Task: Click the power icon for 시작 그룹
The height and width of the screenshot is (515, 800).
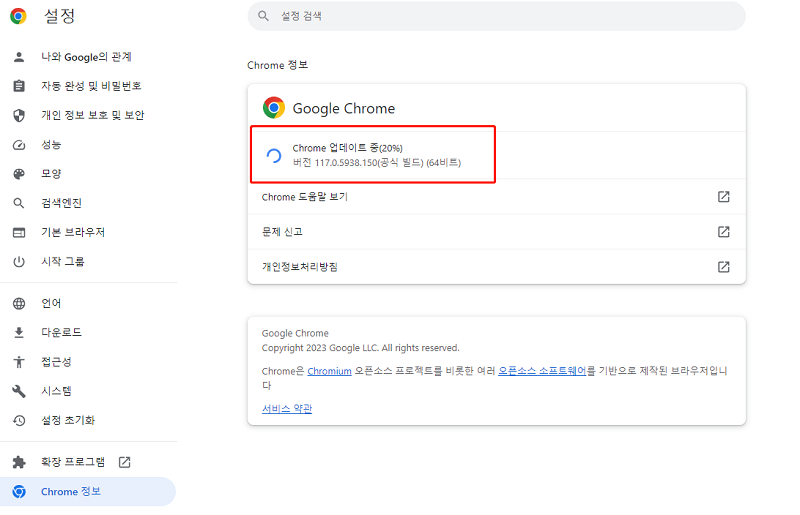Action: pos(18,262)
